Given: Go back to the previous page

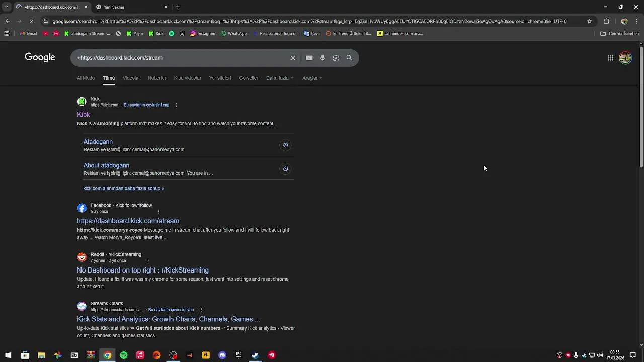Looking at the screenshot, I should tap(7, 21).
